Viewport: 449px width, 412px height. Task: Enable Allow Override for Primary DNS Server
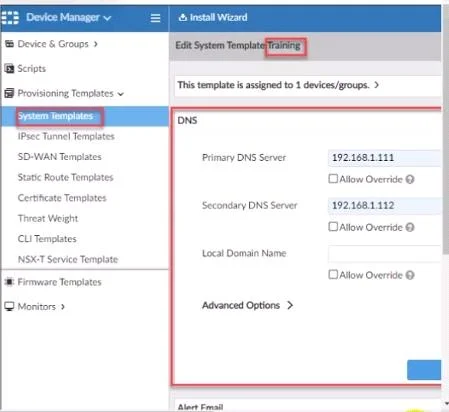tap(333, 179)
